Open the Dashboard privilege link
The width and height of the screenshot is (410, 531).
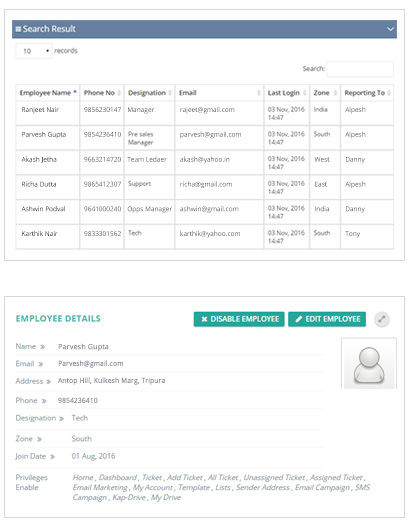(x=118, y=477)
